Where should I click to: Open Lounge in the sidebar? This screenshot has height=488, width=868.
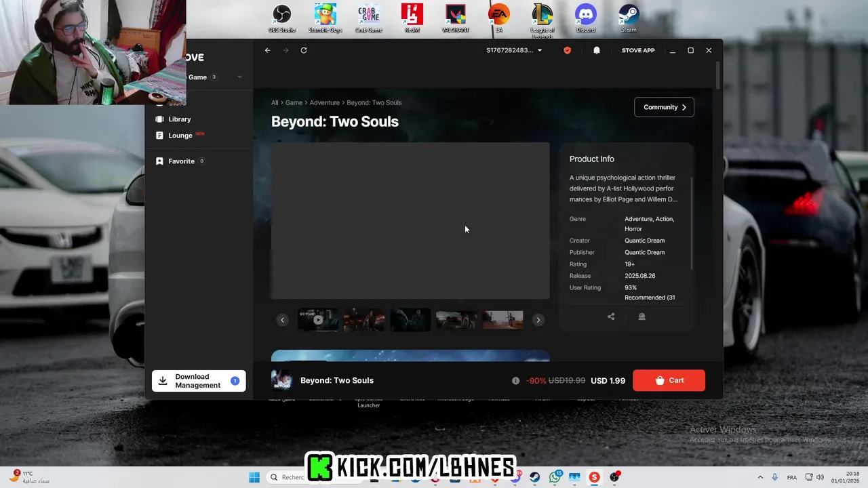[x=180, y=136]
